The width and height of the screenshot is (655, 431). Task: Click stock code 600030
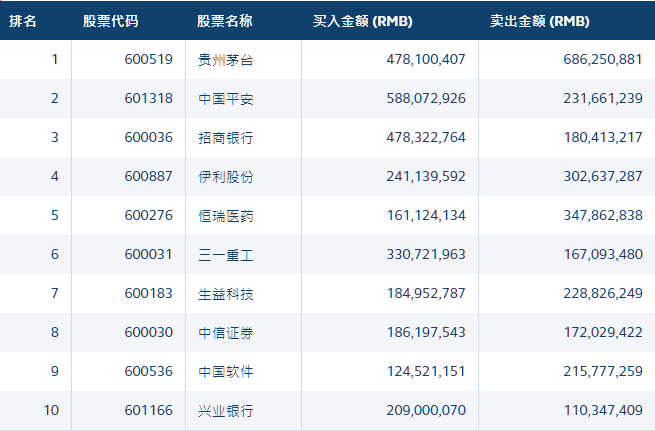pyautogui.click(x=149, y=332)
